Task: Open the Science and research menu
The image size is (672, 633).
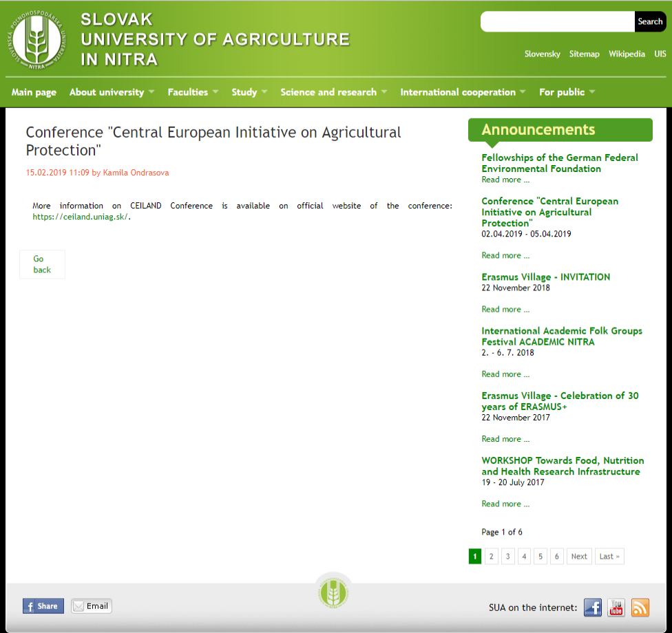Action: click(328, 92)
